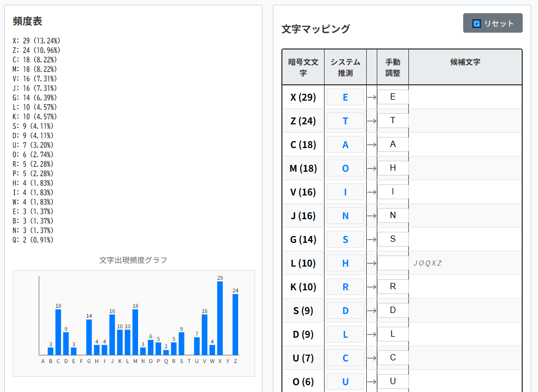The width and height of the screenshot is (538, 392).
Task: Click the candidate letters JOQXZ
Action: [x=427, y=263]
